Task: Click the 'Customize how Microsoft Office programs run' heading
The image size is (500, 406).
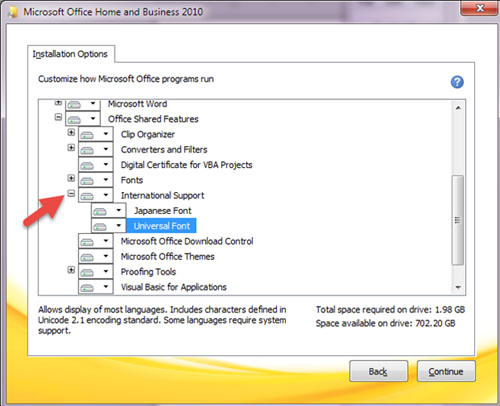Action: pos(126,79)
